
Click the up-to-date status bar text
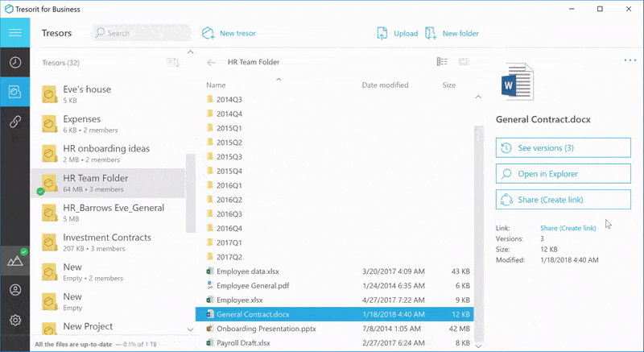(73, 344)
